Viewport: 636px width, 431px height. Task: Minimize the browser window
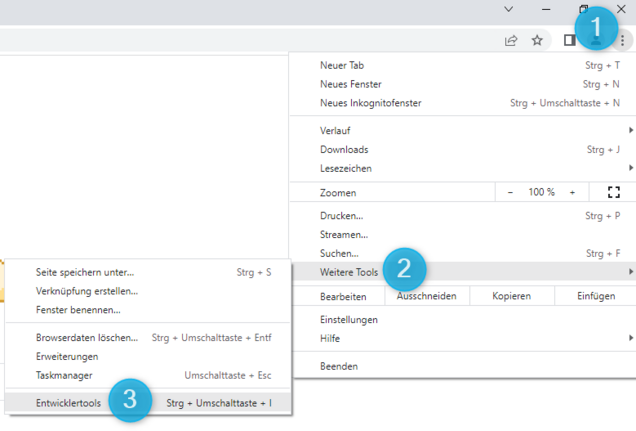(x=546, y=9)
